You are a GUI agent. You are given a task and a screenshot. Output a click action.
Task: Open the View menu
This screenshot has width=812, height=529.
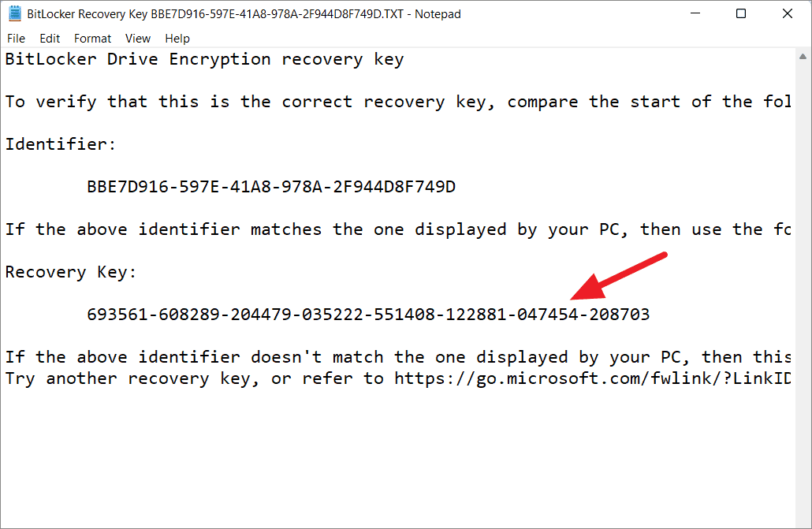(x=138, y=39)
